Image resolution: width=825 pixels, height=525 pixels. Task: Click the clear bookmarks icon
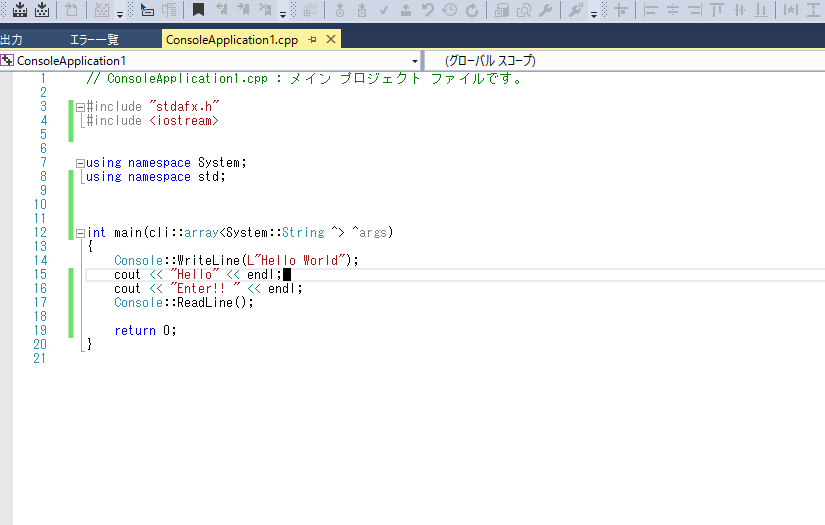(x=265, y=10)
